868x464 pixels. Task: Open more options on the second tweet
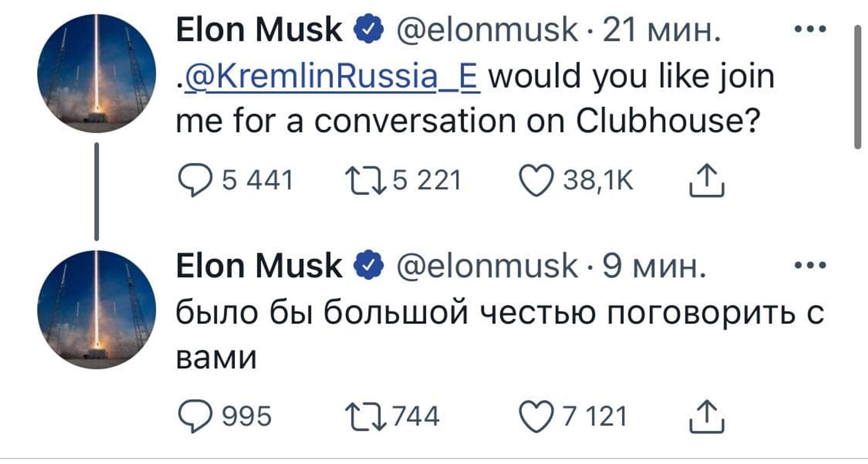click(810, 265)
